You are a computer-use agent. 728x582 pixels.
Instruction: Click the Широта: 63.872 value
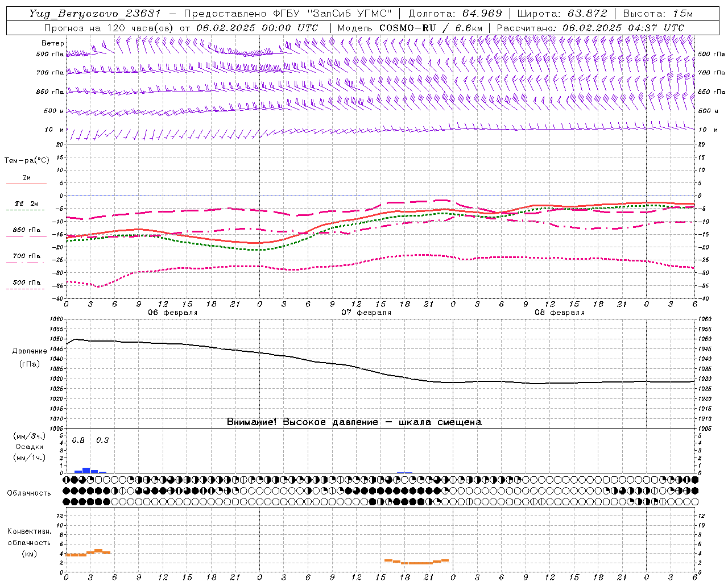point(562,14)
